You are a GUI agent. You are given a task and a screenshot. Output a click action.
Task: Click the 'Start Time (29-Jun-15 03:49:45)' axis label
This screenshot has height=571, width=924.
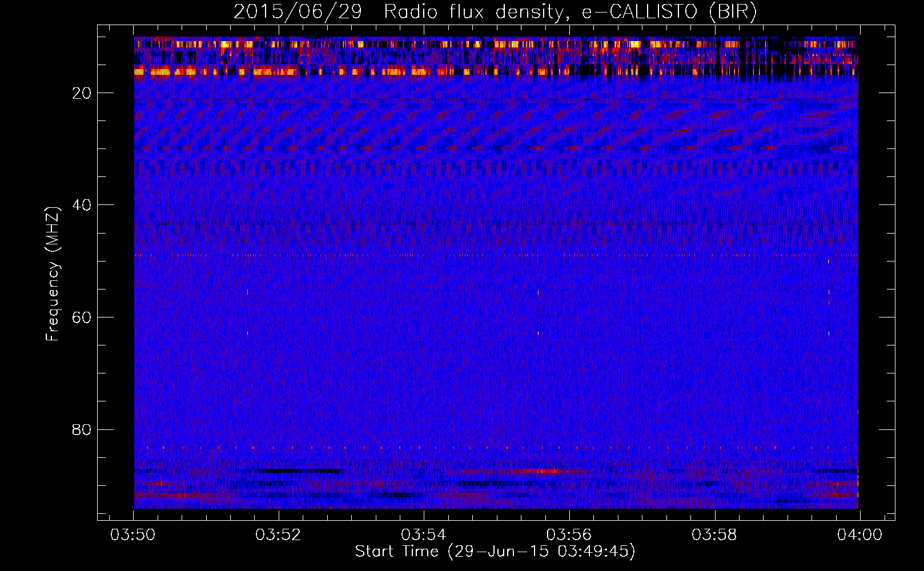click(x=495, y=552)
